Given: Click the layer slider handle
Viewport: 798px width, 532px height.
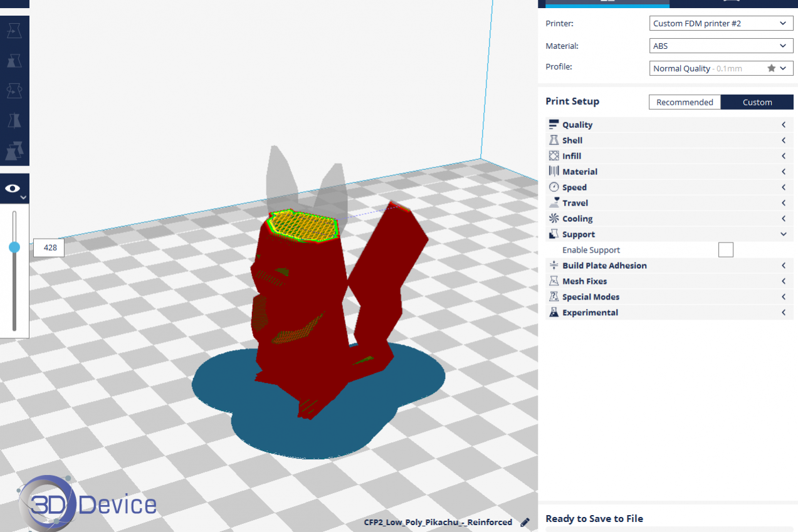Looking at the screenshot, I should tap(14, 248).
